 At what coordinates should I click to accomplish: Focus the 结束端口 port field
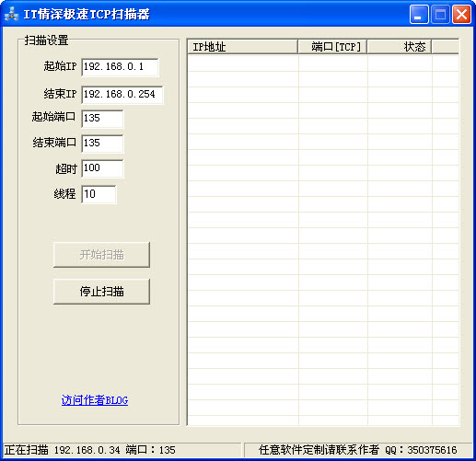pyautogui.click(x=102, y=144)
